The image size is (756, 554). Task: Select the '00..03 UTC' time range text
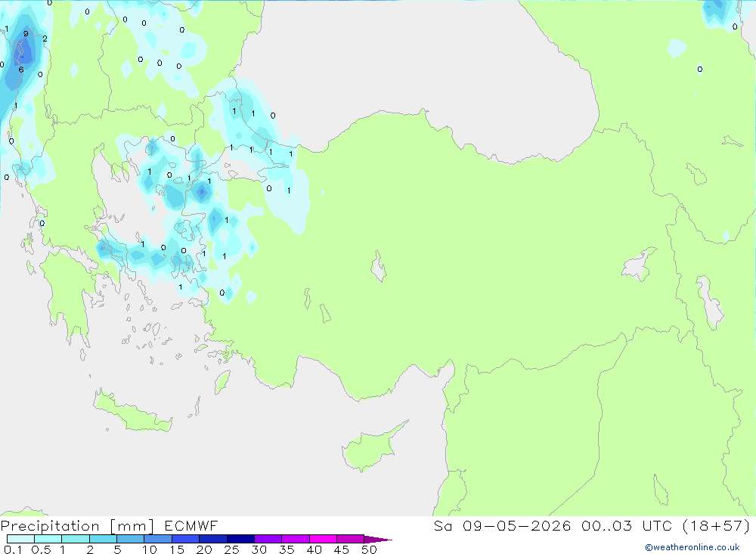[626, 525]
